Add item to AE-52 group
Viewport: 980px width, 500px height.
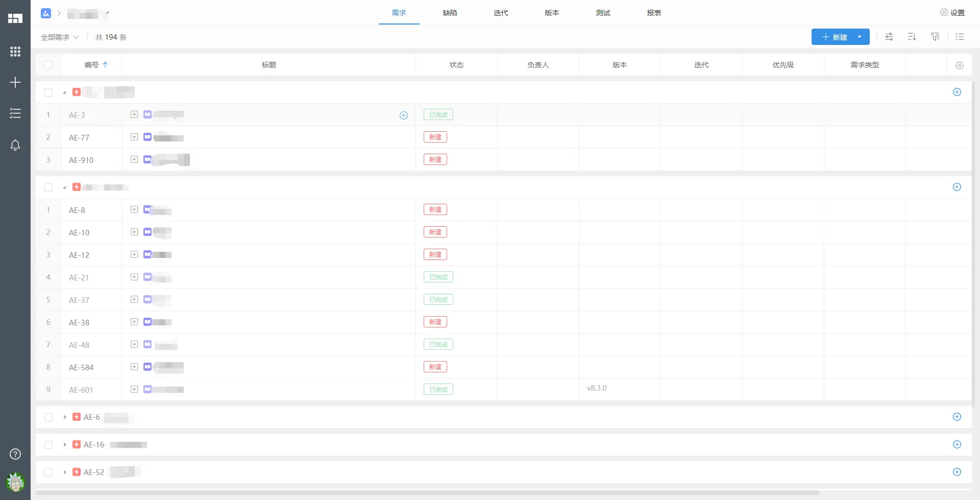[x=957, y=472]
